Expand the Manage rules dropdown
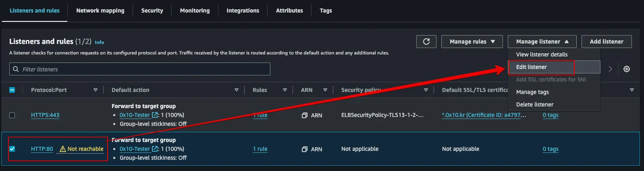 point(472,42)
